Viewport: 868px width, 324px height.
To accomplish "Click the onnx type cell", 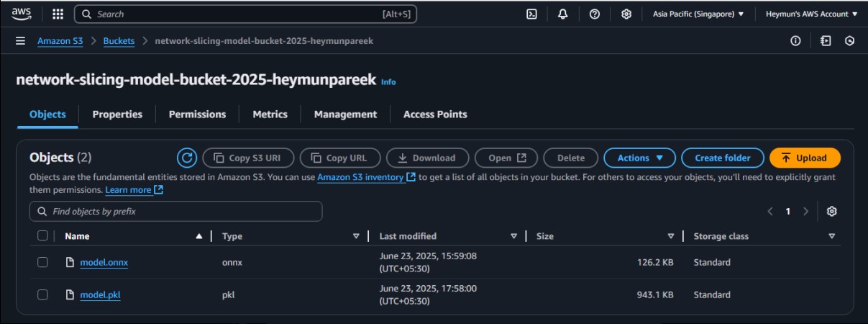I will [x=232, y=263].
